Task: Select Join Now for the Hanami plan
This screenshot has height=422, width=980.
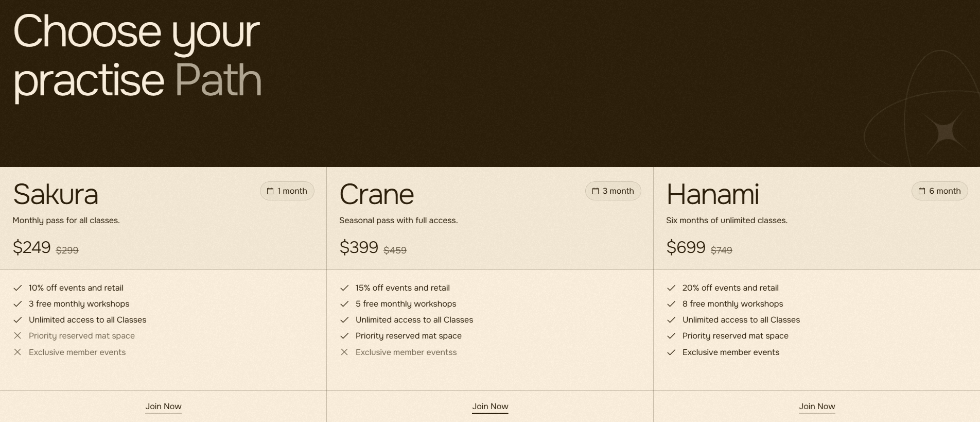Action: [x=817, y=407]
